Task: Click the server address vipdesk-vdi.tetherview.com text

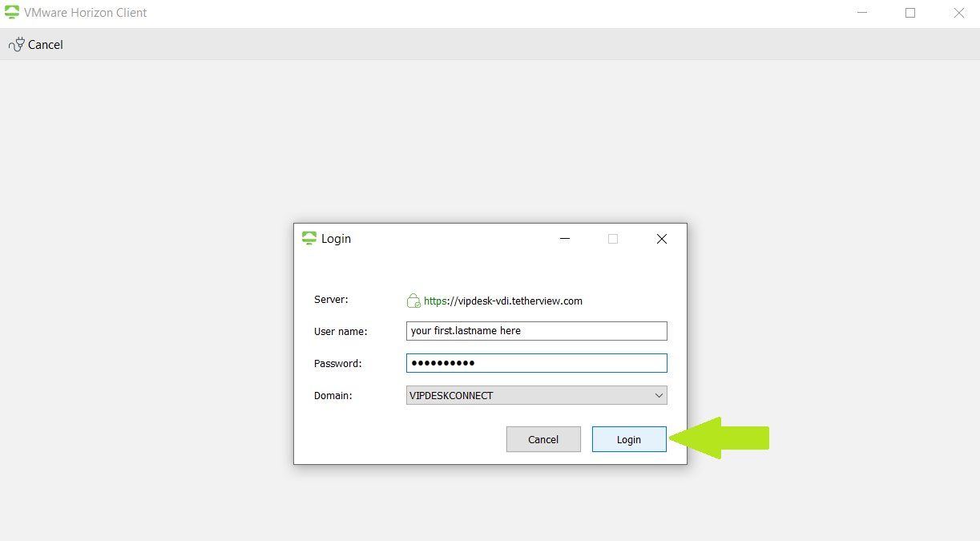Action: click(503, 301)
